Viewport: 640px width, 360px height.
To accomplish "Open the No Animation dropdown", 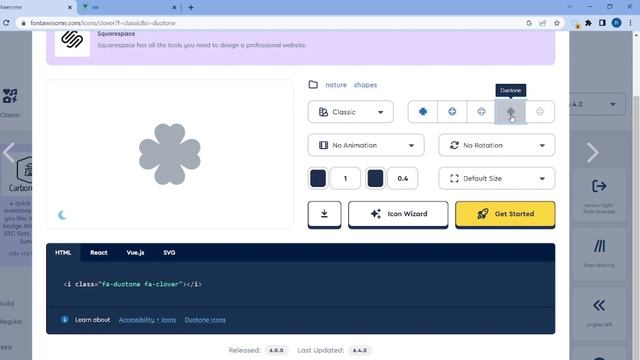I will coord(366,145).
